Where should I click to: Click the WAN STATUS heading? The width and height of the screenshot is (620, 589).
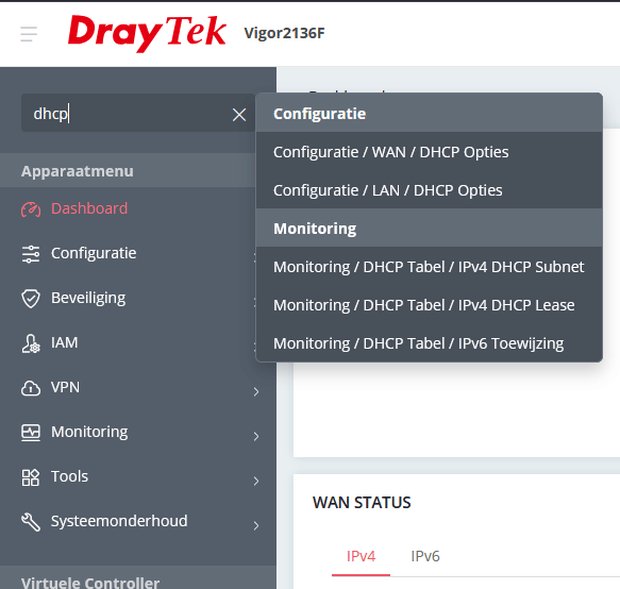(362, 503)
